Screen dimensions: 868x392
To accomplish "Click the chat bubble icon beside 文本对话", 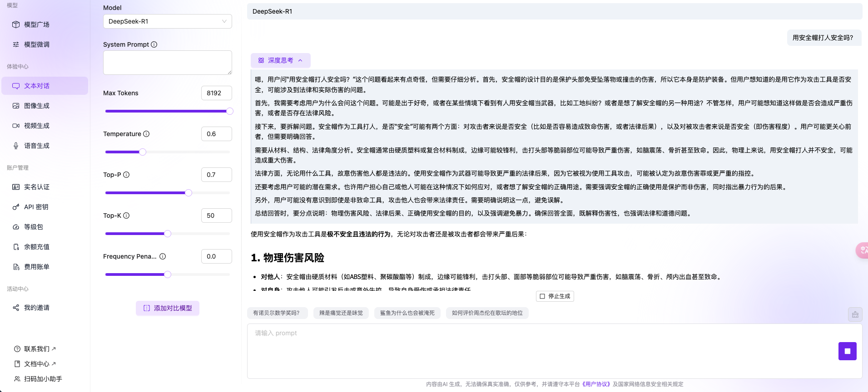I will click(16, 86).
